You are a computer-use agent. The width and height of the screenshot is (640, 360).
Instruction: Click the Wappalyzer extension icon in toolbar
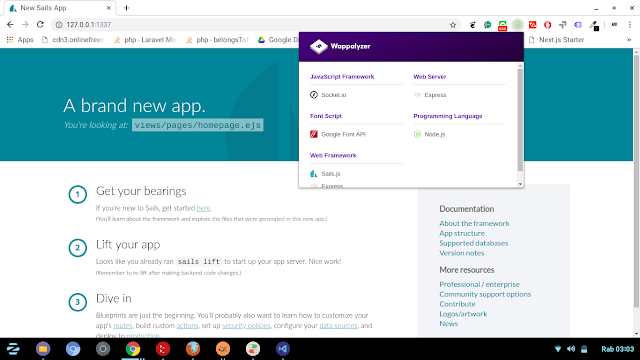(x=518, y=25)
